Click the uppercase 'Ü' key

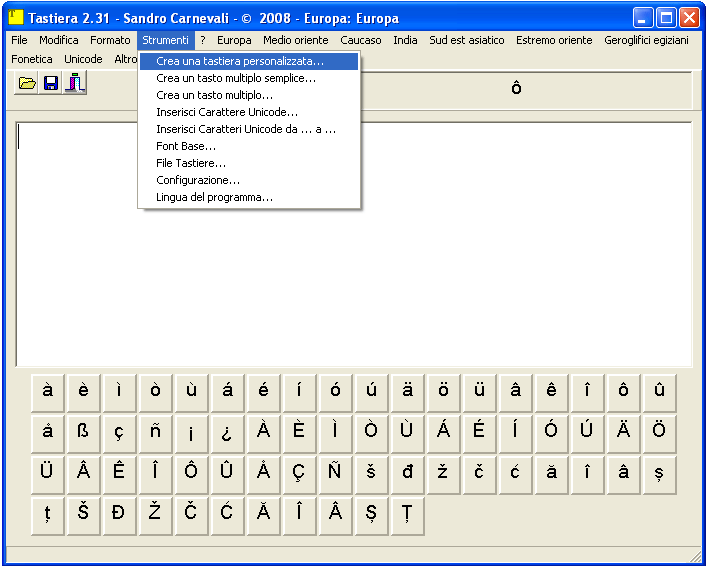click(47, 474)
